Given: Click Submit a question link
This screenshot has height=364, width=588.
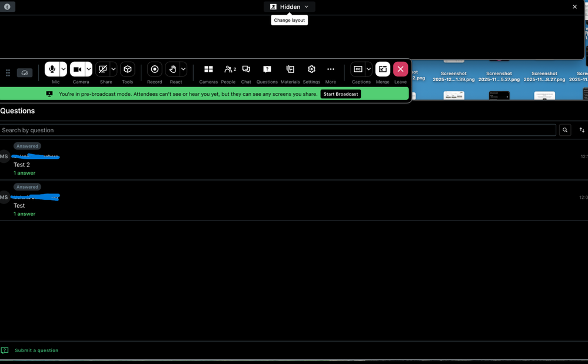Looking at the screenshot, I should [x=36, y=350].
